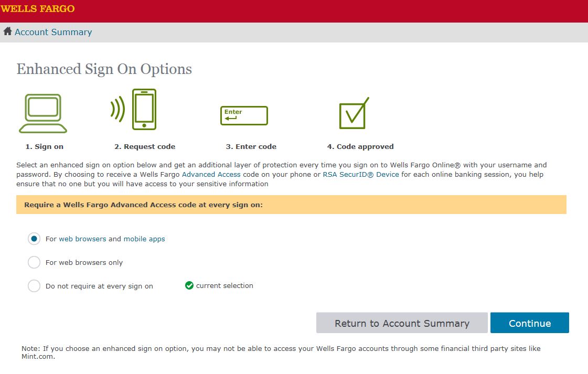Click the Mint.com note text
This screenshot has height=374, width=588.
[281, 352]
